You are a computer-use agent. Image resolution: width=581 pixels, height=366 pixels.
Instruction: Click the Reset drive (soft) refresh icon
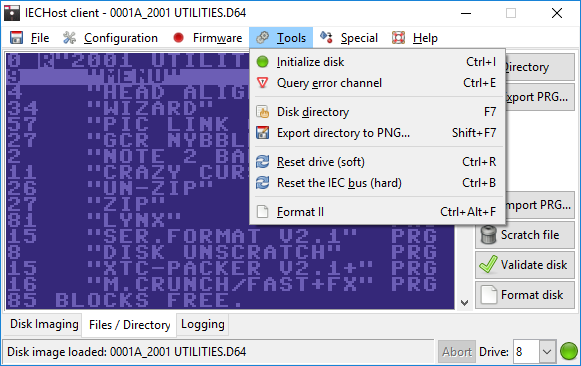(262, 162)
